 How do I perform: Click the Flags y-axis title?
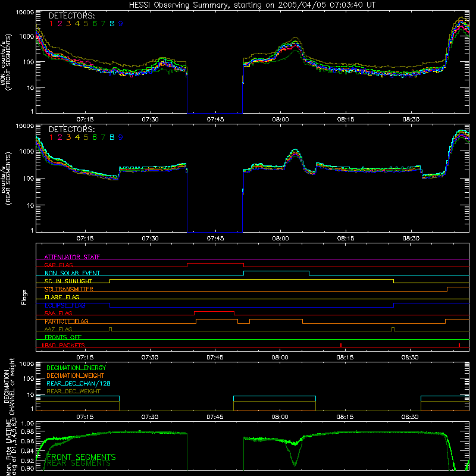point(24,297)
